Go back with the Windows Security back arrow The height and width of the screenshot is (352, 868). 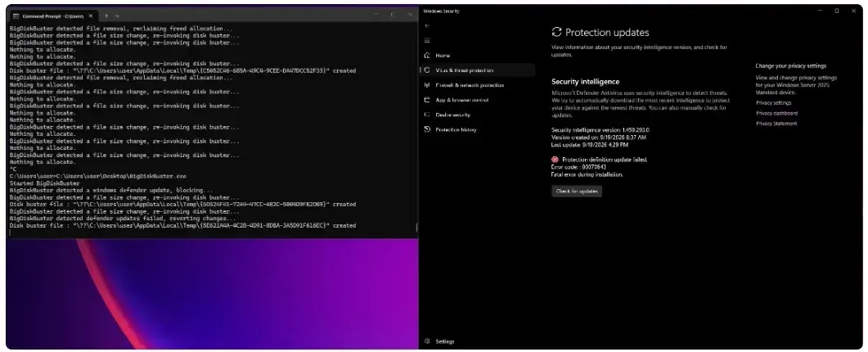pyautogui.click(x=427, y=25)
